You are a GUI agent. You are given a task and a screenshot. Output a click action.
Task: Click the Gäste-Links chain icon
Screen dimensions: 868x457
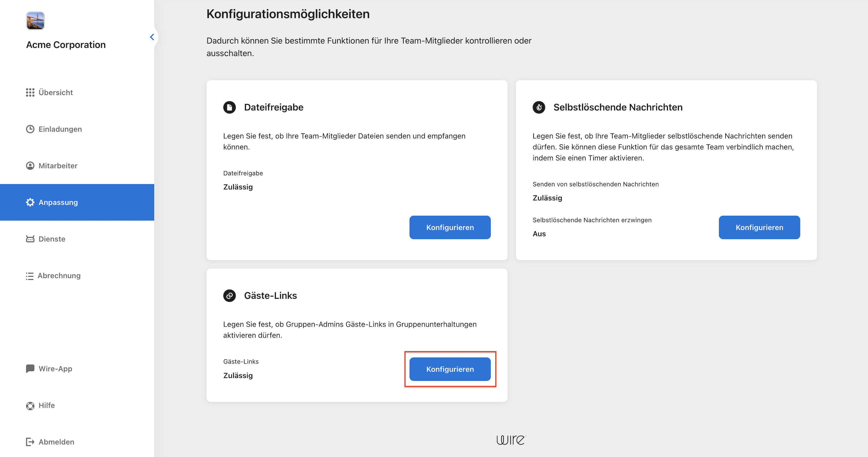[x=230, y=296]
